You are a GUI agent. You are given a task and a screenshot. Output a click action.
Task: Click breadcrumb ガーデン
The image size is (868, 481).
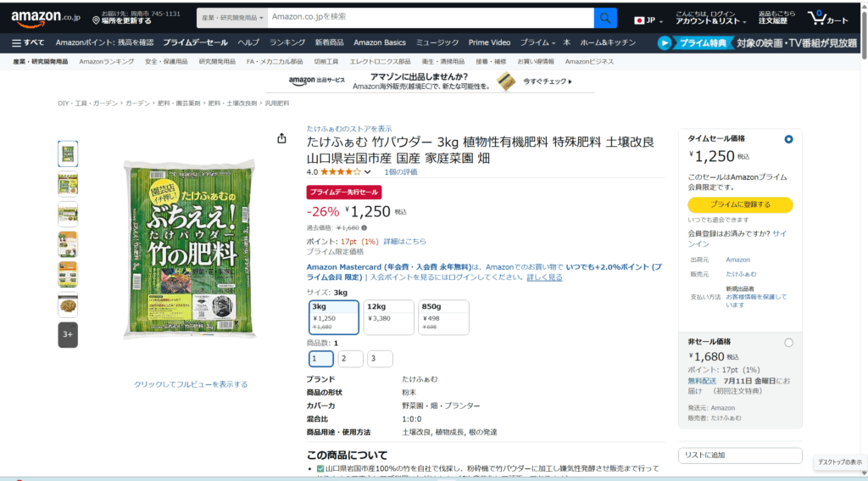137,103
